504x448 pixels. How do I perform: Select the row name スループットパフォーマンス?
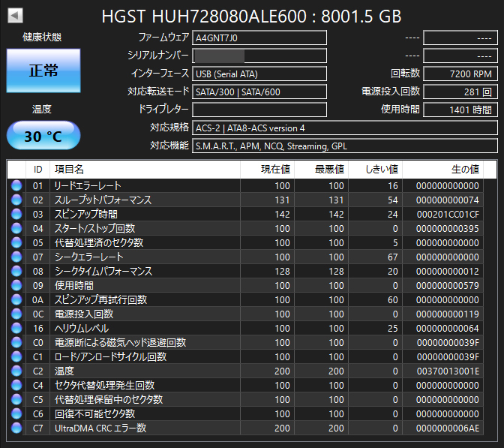(103, 200)
